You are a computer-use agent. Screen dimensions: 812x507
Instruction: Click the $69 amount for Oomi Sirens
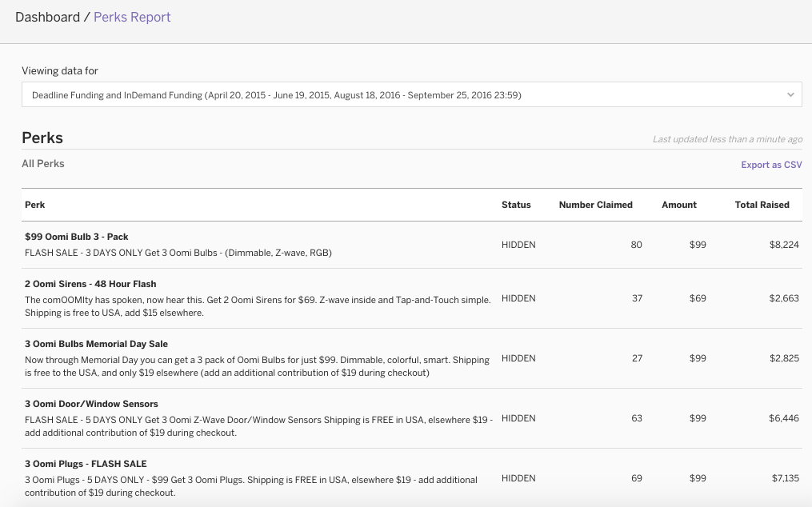698,298
